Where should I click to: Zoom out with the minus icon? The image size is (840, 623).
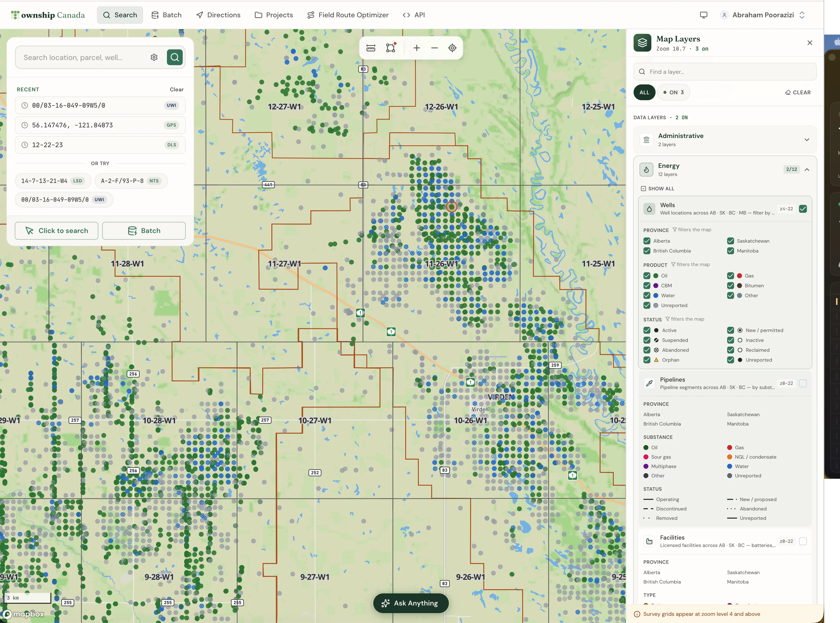pyautogui.click(x=435, y=48)
